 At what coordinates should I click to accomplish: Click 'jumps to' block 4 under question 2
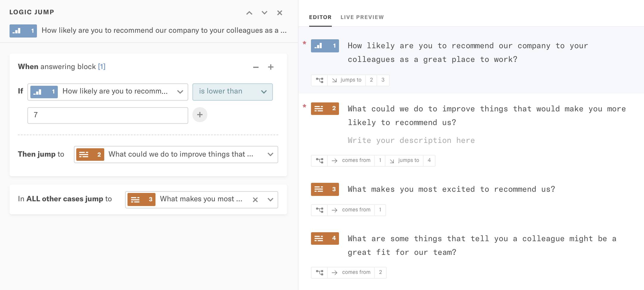[x=429, y=160]
